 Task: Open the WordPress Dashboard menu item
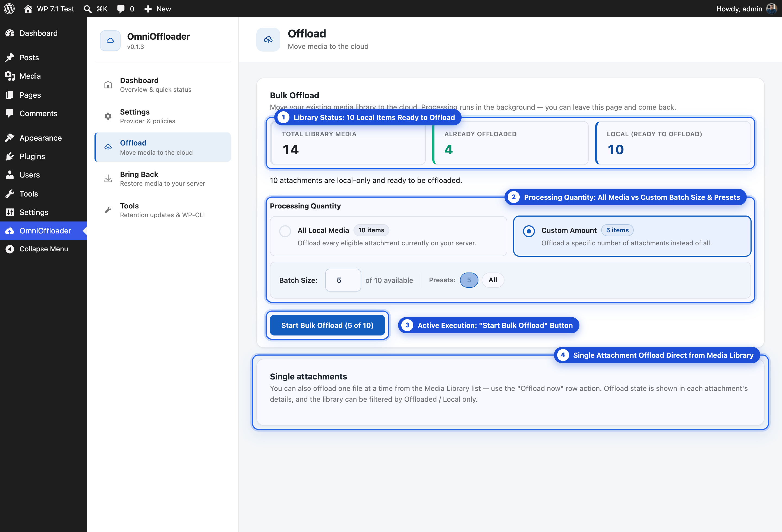(43, 33)
